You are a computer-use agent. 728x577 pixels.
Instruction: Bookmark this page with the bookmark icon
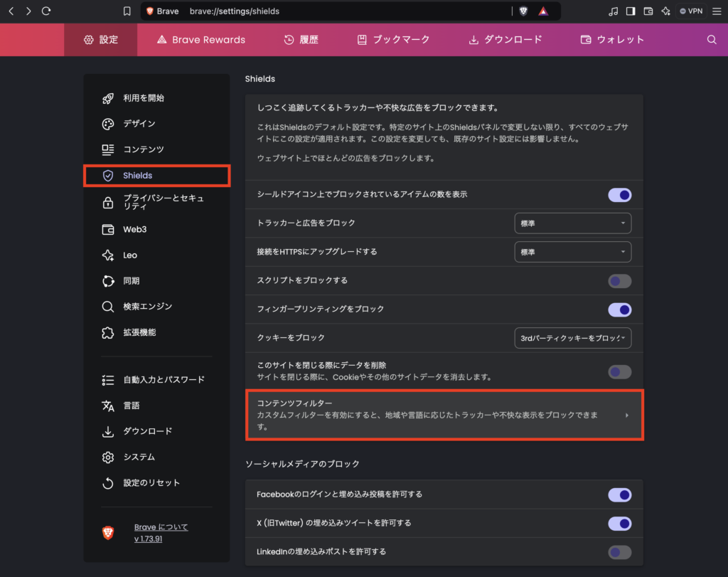(127, 11)
